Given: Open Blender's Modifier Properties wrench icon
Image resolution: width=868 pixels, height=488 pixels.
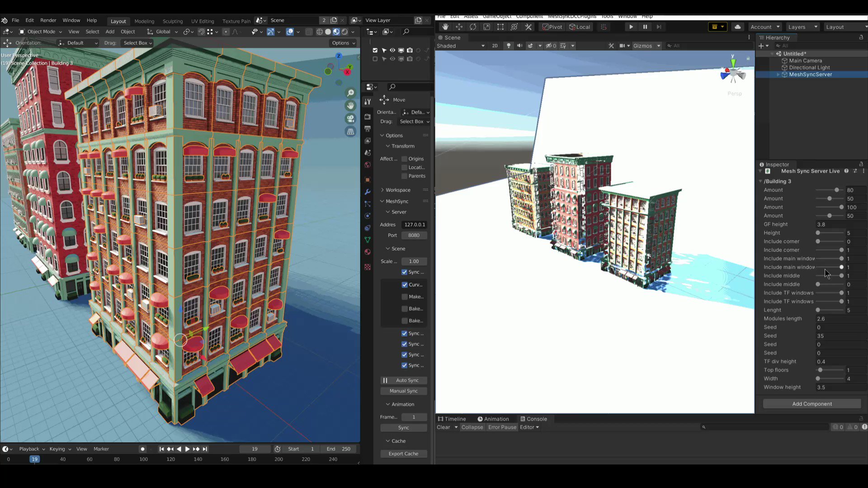Looking at the screenshot, I should coord(367,192).
